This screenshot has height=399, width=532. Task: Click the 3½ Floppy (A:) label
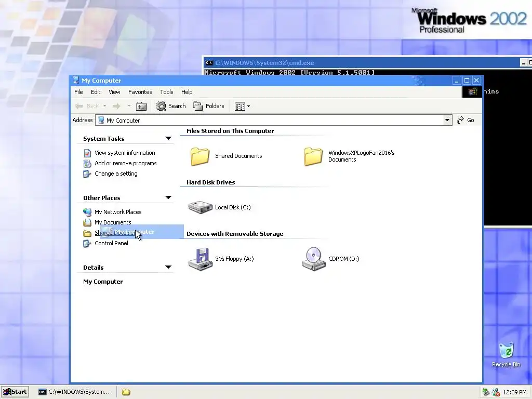pyautogui.click(x=234, y=259)
